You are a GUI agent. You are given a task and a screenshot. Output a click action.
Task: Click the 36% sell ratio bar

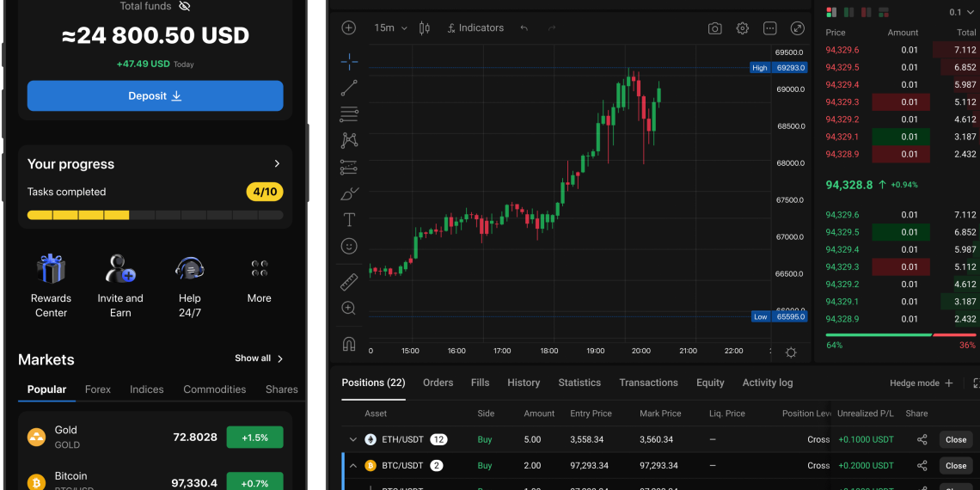953,335
